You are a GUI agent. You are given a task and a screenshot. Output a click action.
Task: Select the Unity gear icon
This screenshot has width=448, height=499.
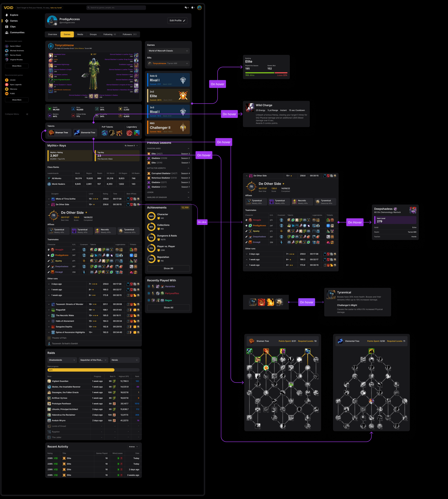tap(51, 60)
